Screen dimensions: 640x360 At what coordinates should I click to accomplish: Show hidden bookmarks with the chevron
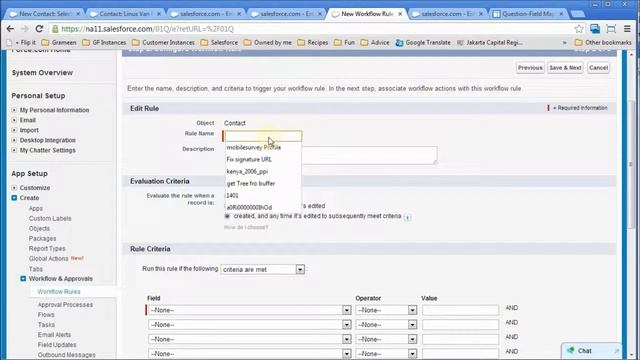click(564, 42)
